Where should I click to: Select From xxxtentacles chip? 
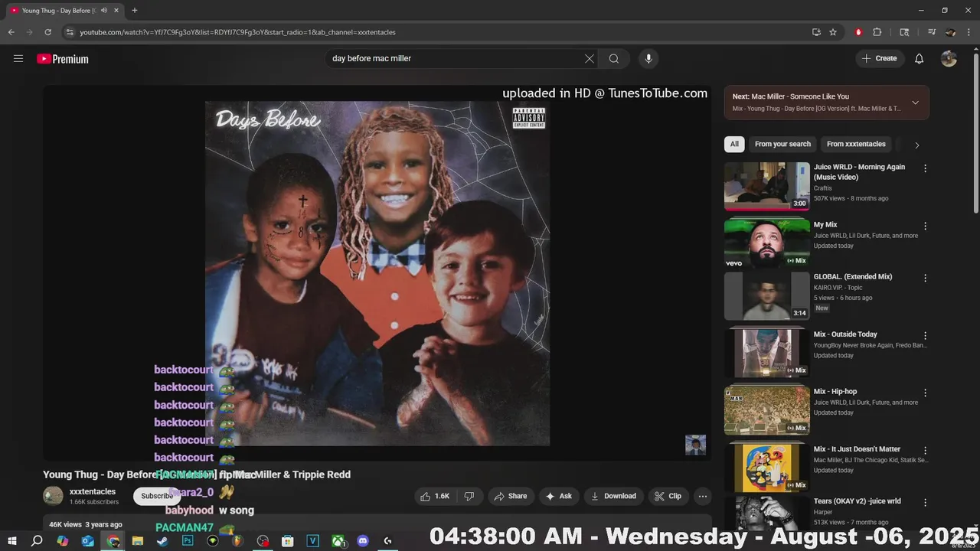[x=856, y=144]
